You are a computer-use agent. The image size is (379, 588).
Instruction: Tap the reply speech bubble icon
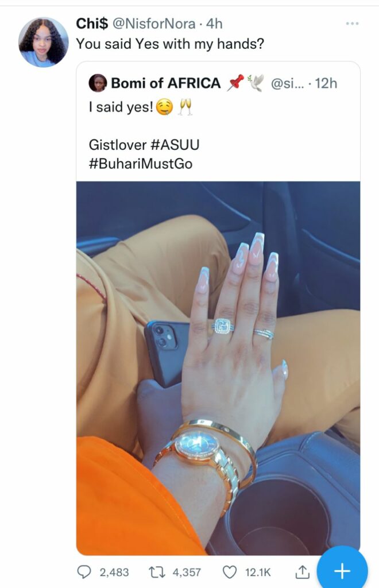point(84,572)
